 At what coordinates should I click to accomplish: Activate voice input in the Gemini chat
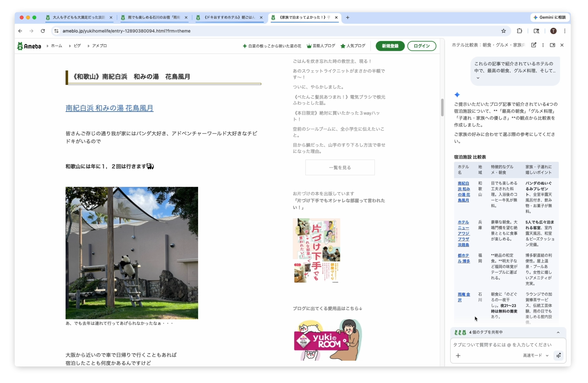click(559, 356)
